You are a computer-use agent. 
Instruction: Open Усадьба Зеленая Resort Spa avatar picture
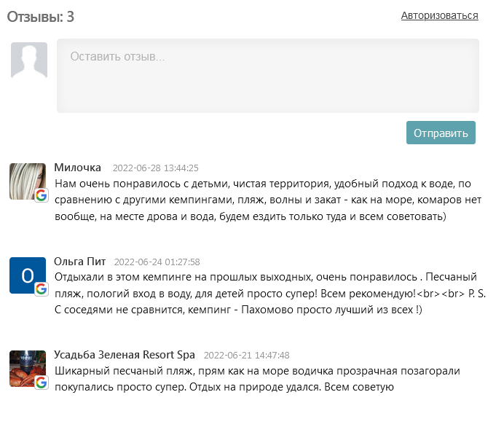(x=26, y=367)
